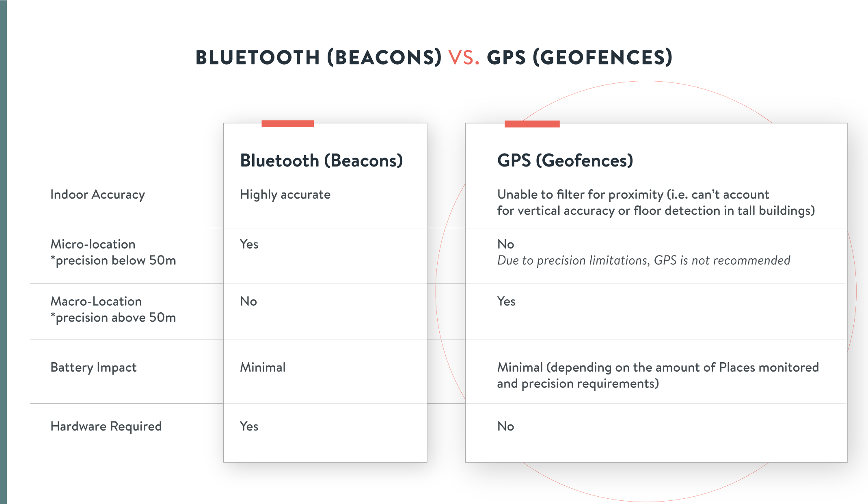The width and height of the screenshot is (868, 504).
Task: Click the red accent bar above Bluetooth card
Action: 288,123
